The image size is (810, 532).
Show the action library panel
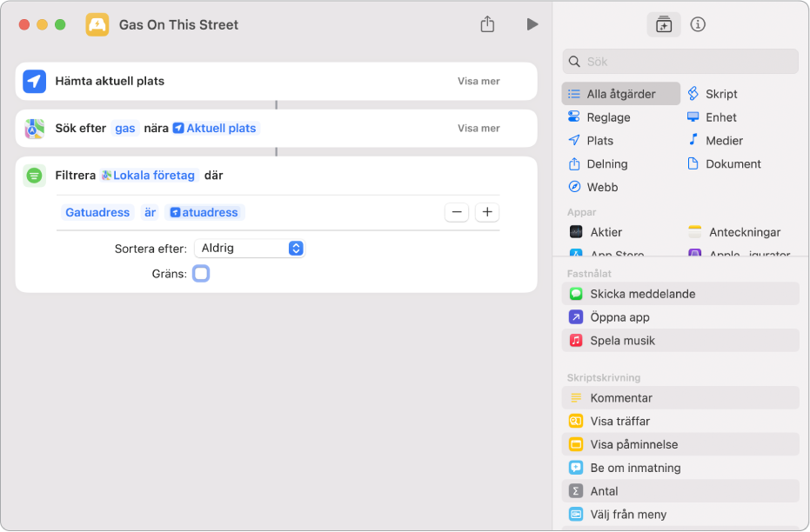(x=663, y=24)
